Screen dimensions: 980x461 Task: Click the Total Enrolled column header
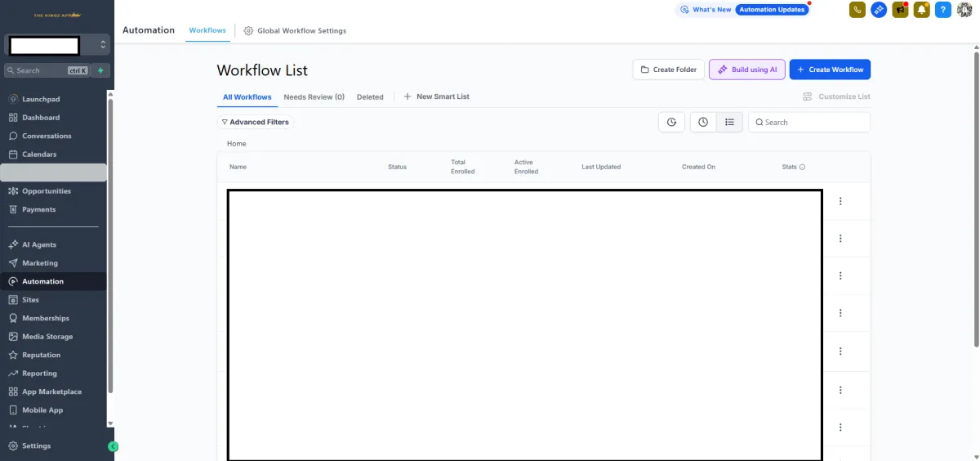463,167
